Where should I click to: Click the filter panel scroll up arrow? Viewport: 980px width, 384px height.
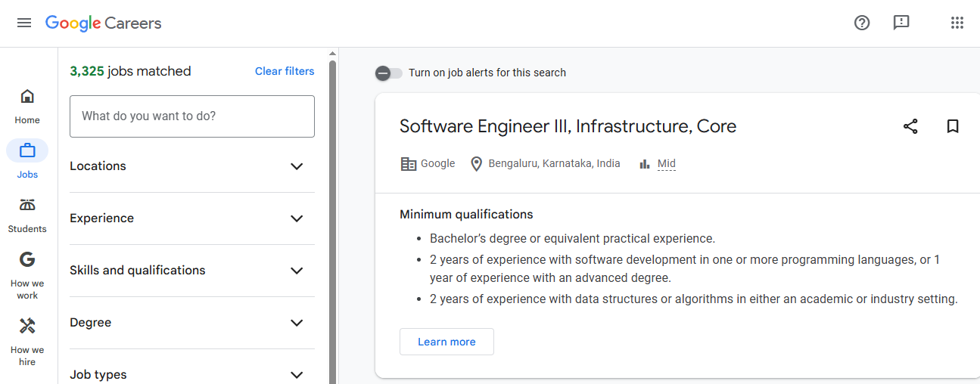[333, 53]
